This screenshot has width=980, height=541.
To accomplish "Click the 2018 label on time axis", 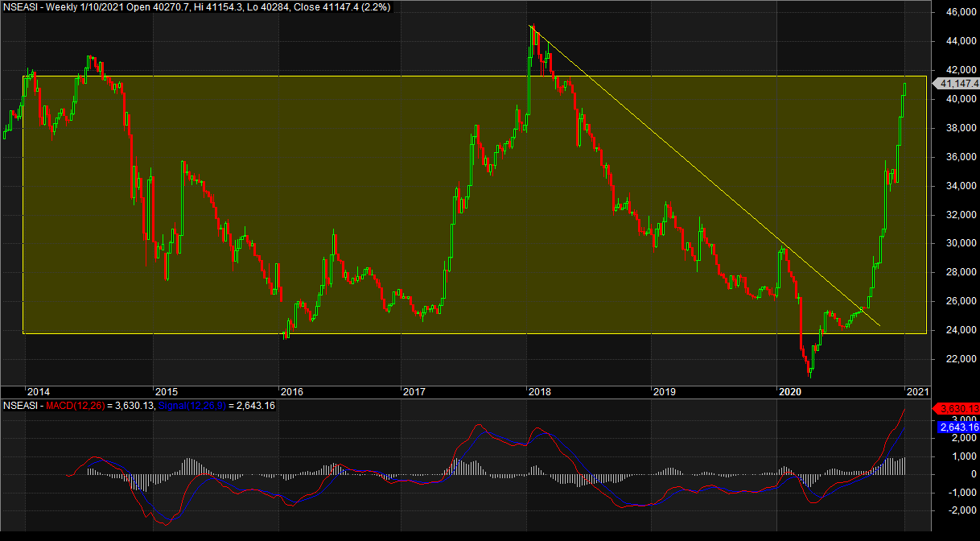I will pos(540,391).
